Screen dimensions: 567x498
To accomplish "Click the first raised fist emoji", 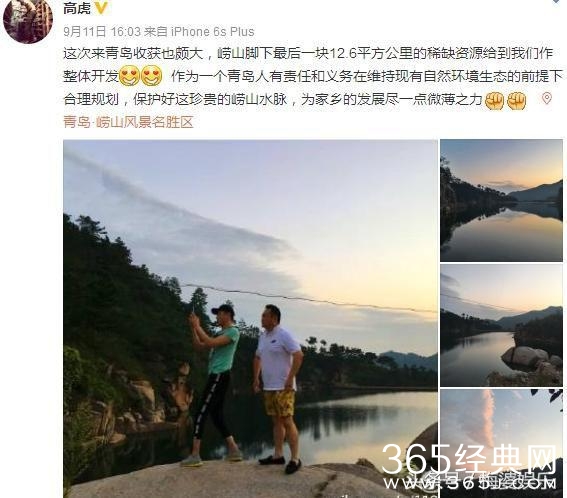I will click(x=494, y=101).
